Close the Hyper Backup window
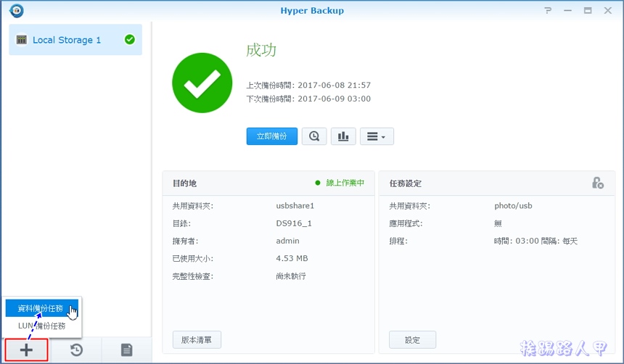624x364 pixels. tap(608, 10)
